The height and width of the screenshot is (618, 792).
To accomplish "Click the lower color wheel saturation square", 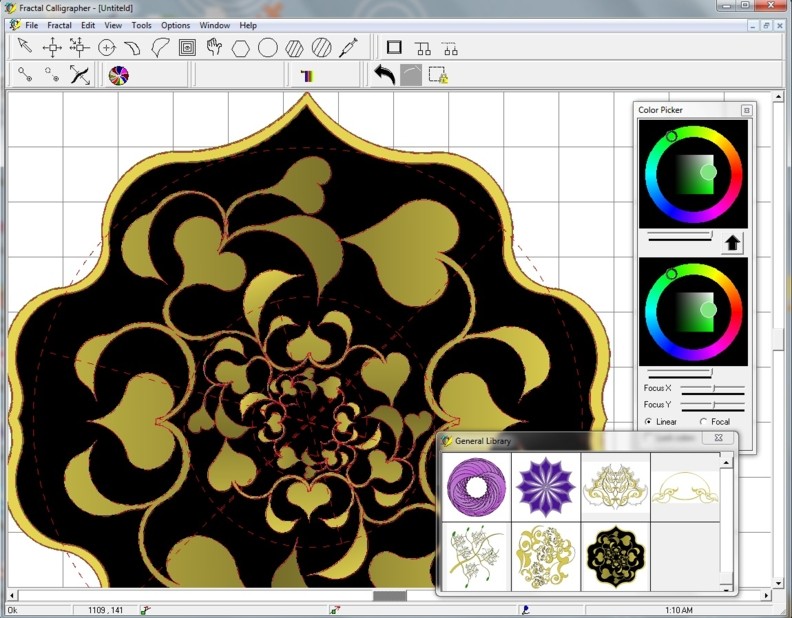I will (x=695, y=312).
